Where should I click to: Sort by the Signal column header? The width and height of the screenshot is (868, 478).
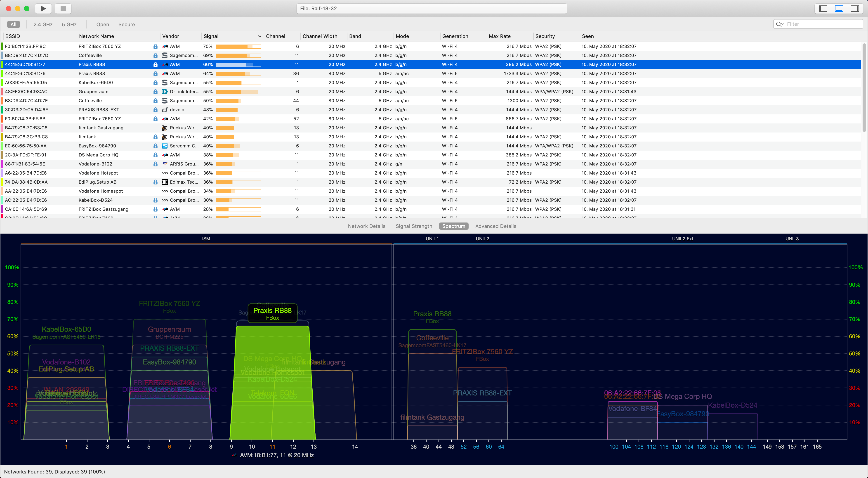point(211,36)
